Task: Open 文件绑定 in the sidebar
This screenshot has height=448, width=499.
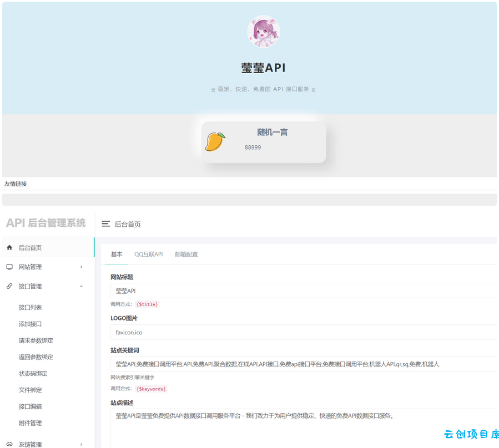Action: tap(30, 390)
